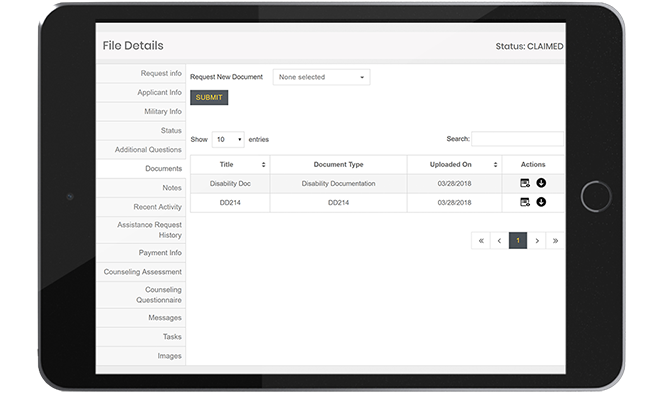Open Counseling Assessment section
The image size is (664, 394).
coord(141,272)
